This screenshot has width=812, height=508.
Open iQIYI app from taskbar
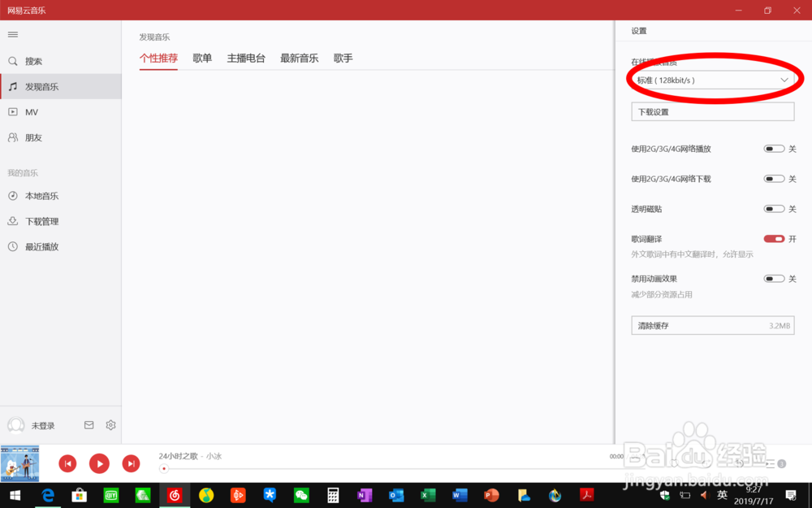pos(110,496)
